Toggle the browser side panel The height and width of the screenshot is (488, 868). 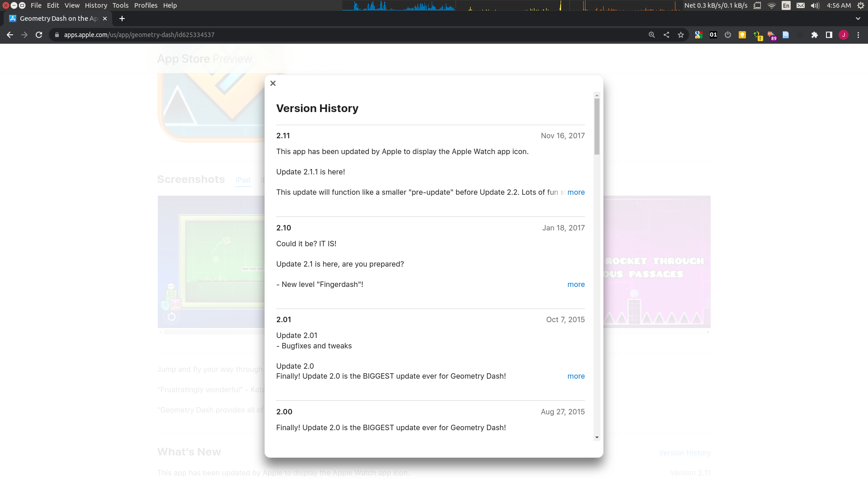click(829, 35)
